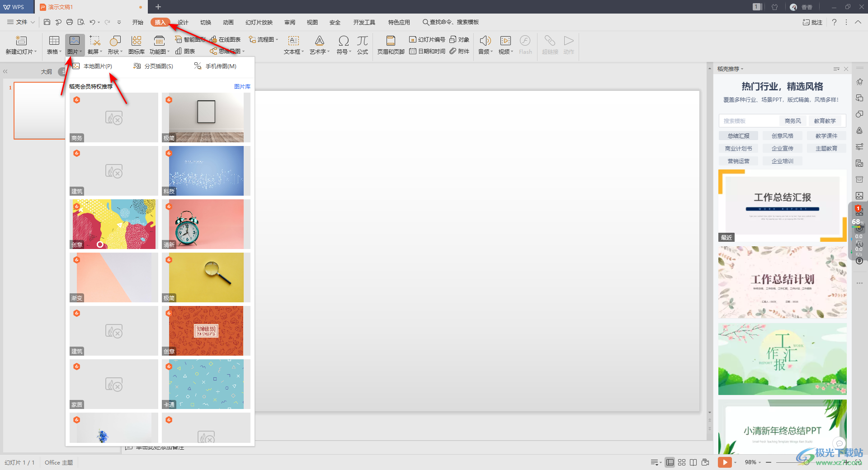This screenshot has height=470, width=868.
Task: Click the Function Chart (功能图) icon
Action: click(x=159, y=41)
